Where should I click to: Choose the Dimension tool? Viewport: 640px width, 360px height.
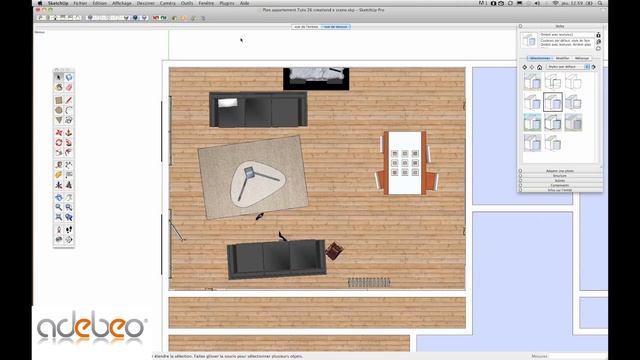(x=69, y=165)
